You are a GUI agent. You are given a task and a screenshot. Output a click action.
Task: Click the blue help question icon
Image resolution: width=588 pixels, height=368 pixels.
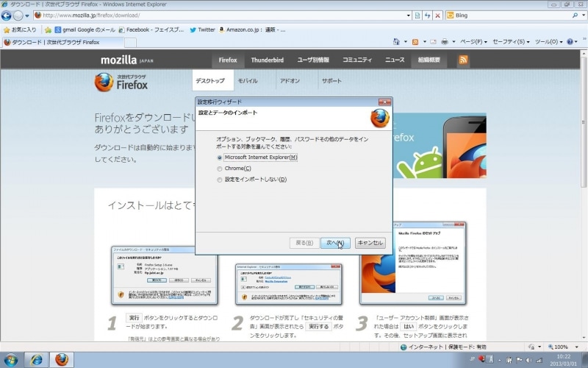[x=570, y=42]
